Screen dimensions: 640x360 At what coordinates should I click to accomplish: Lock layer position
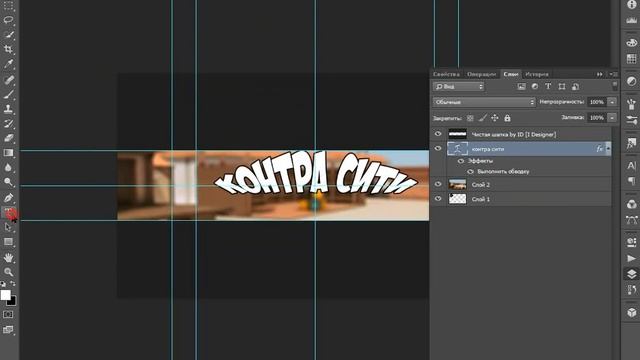(x=495, y=118)
